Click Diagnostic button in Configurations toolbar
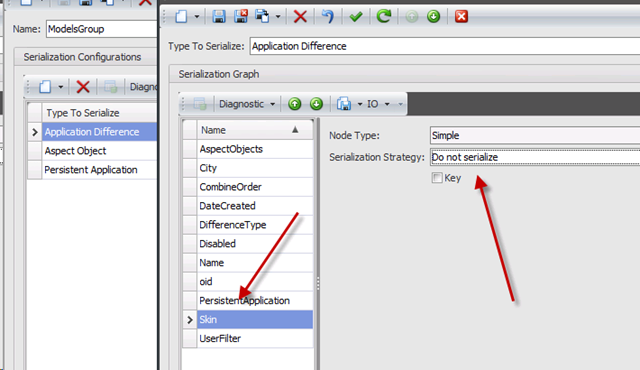This screenshot has height=370, width=640. [143, 87]
